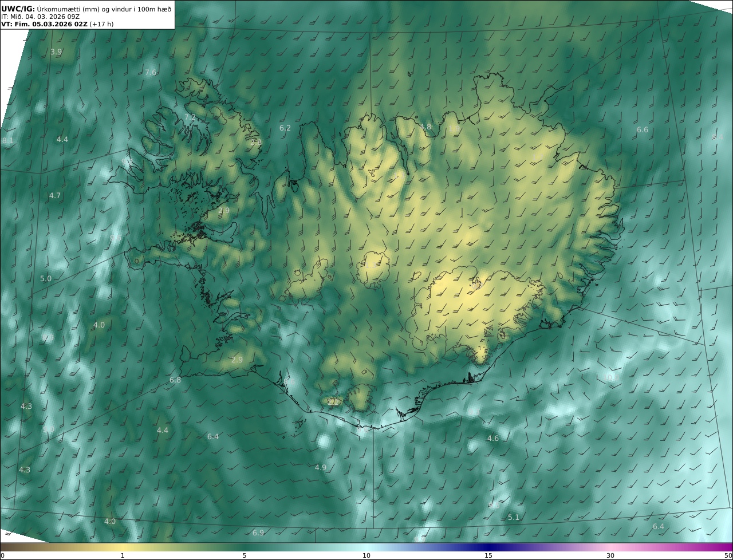The image size is (733, 560).
Task: Click the 15 label on the color scale
Action: click(488, 555)
